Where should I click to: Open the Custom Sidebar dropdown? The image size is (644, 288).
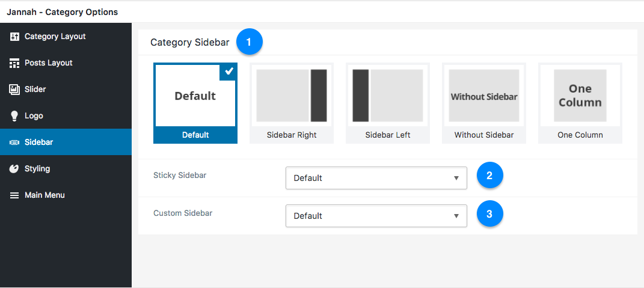click(376, 216)
